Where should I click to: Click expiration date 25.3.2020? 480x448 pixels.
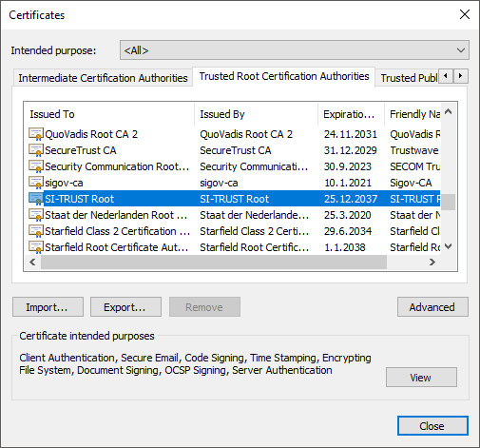[x=347, y=215]
